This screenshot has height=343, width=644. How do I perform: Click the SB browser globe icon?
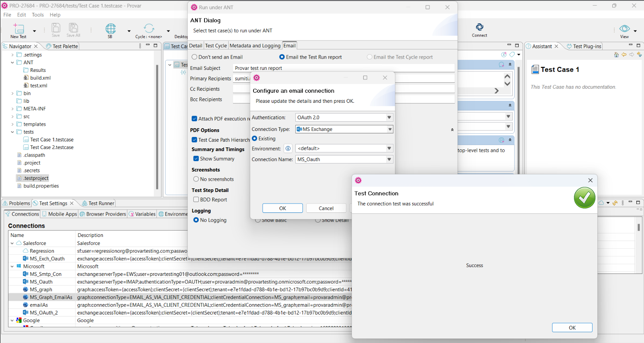(110, 29)
